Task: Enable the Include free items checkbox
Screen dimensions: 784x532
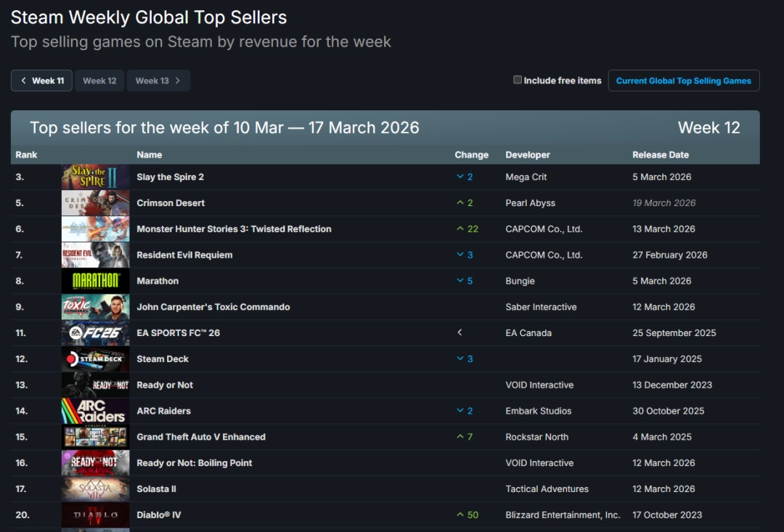Action: 518,81
